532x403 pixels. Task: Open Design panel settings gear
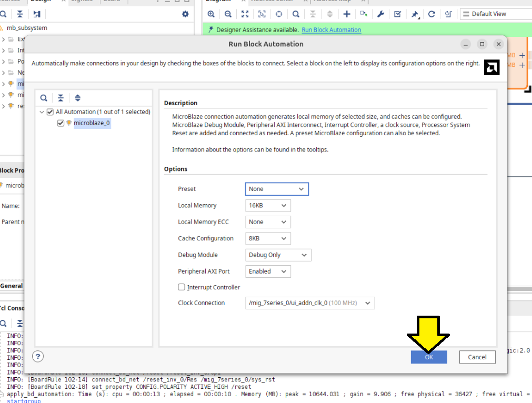click(185, 14)
